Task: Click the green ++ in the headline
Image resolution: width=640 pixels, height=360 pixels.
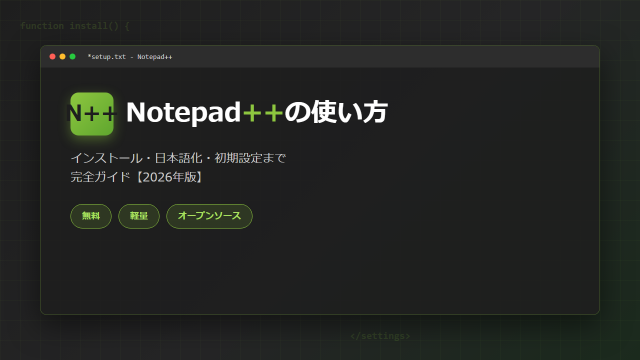Action: tap(263, 112)
